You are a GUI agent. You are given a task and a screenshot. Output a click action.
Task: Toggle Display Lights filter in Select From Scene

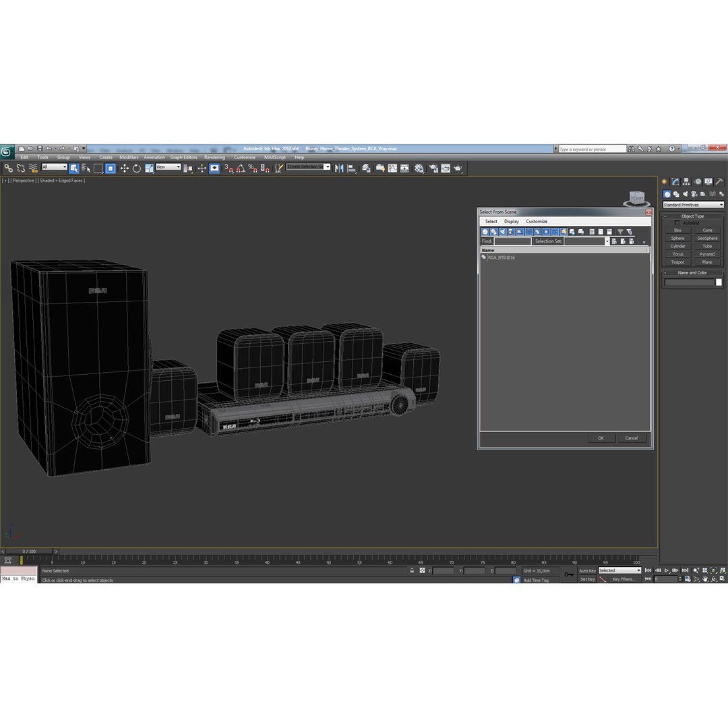[502, 232]
